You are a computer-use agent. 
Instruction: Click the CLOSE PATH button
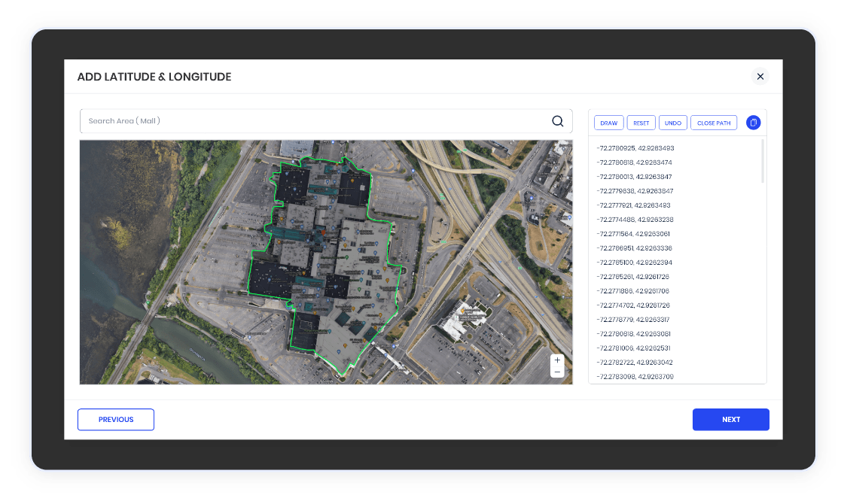pos(713,123)
